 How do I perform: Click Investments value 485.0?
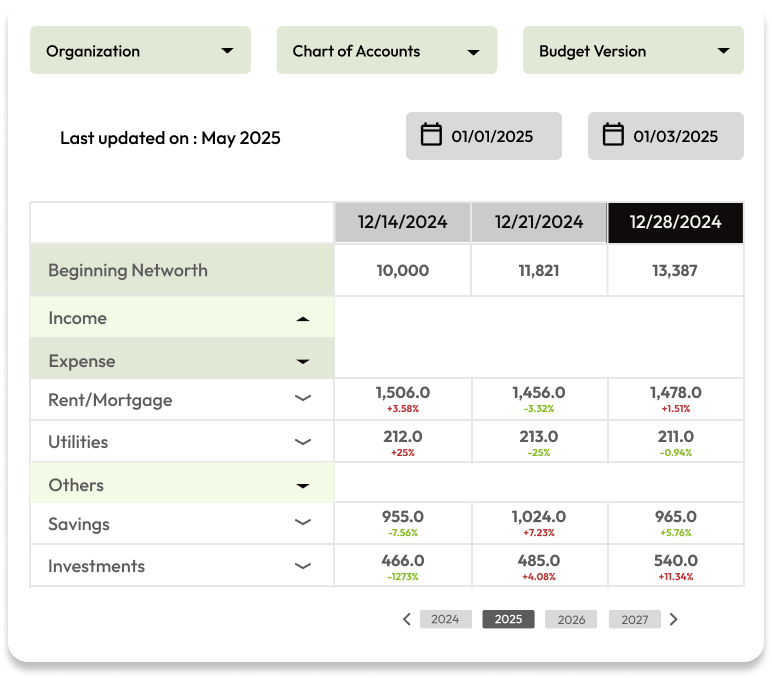click(x=539, y=560)
